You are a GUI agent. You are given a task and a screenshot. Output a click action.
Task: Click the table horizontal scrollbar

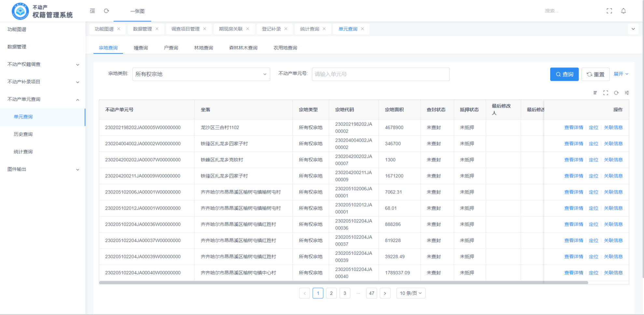click(x=343, y=282)
